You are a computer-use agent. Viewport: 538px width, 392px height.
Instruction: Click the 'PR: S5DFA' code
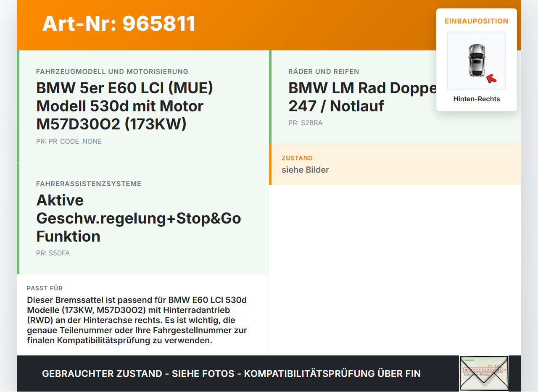(53, 253)
